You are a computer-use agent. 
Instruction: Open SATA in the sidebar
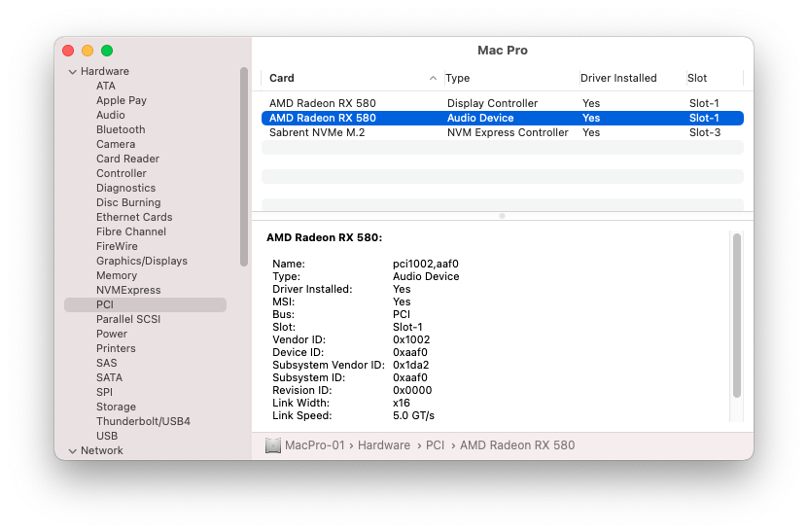(109, 378)
